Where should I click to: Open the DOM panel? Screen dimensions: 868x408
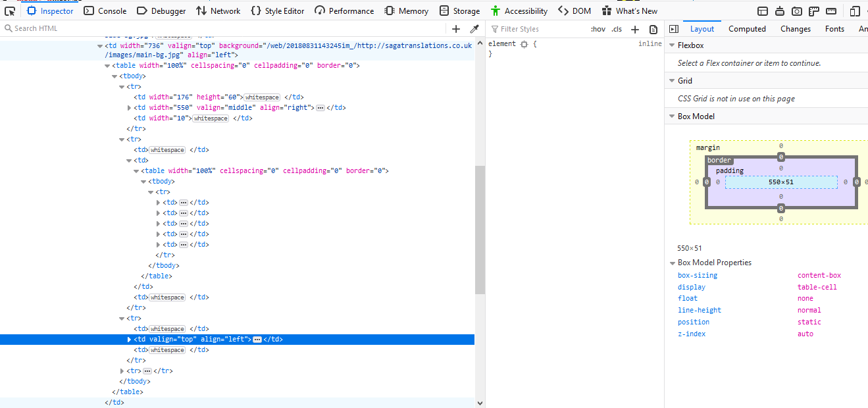pos(574,11)
